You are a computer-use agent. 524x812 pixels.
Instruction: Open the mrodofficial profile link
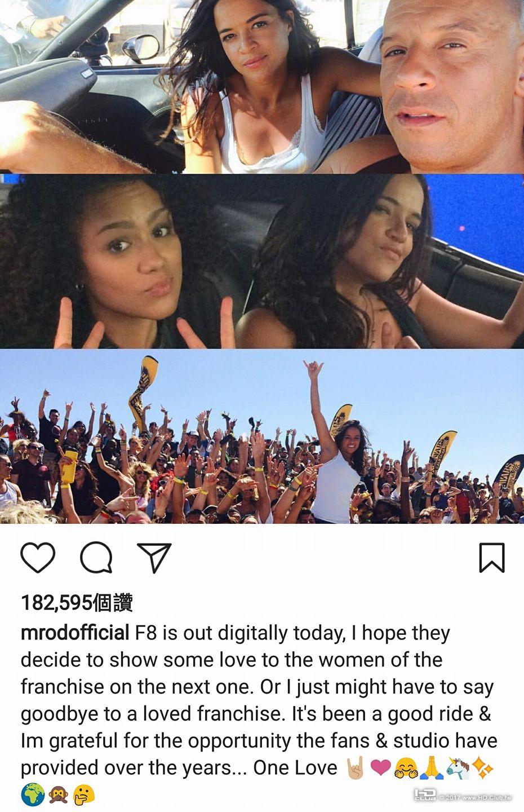(75, 633)
